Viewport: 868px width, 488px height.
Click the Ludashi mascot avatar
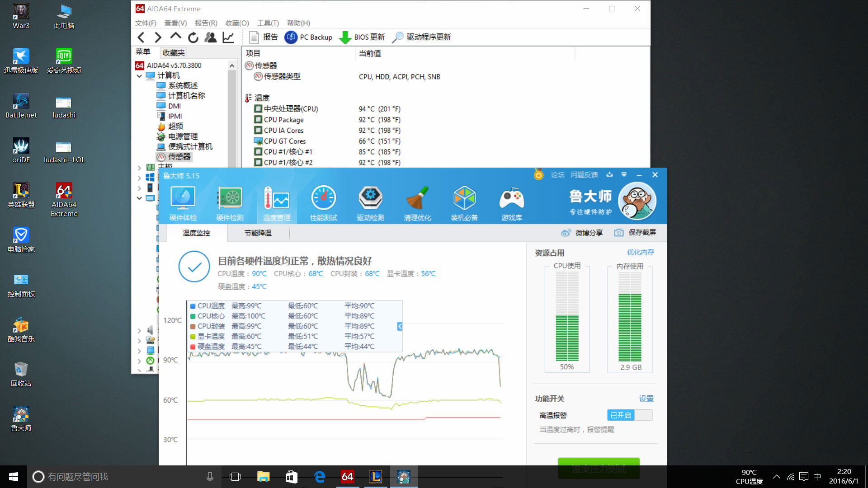click(637, 201)
